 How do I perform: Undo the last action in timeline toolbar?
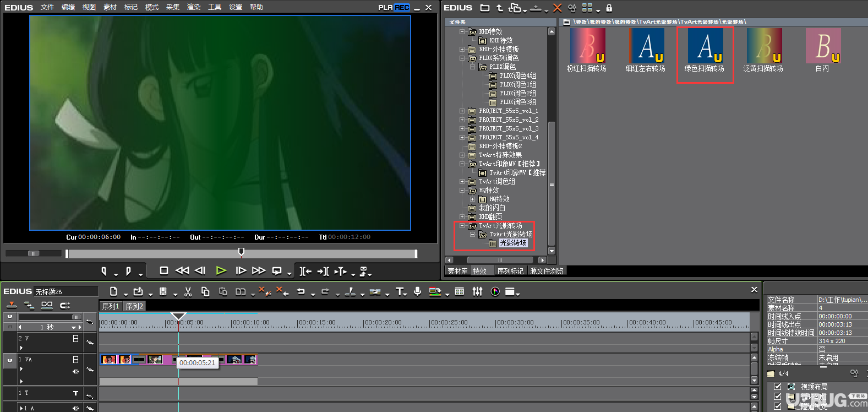click(x=301, y=291)
